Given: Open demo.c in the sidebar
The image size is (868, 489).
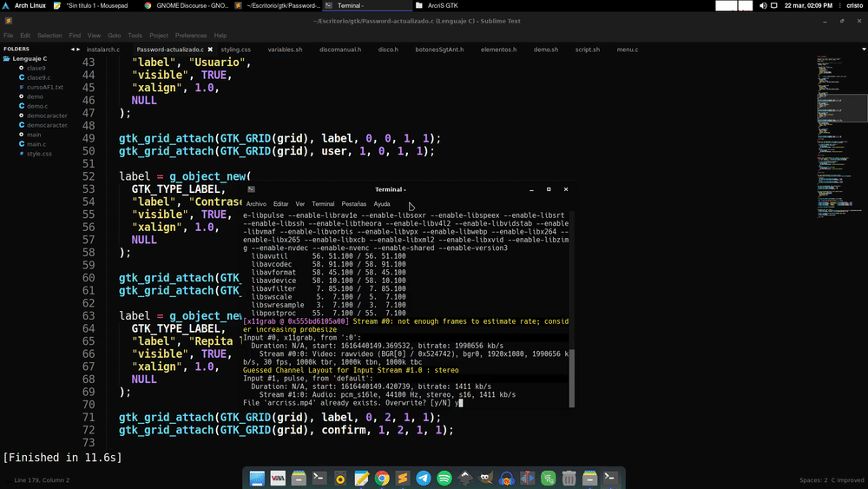Looking at the screenshot, I should [37, 106].
